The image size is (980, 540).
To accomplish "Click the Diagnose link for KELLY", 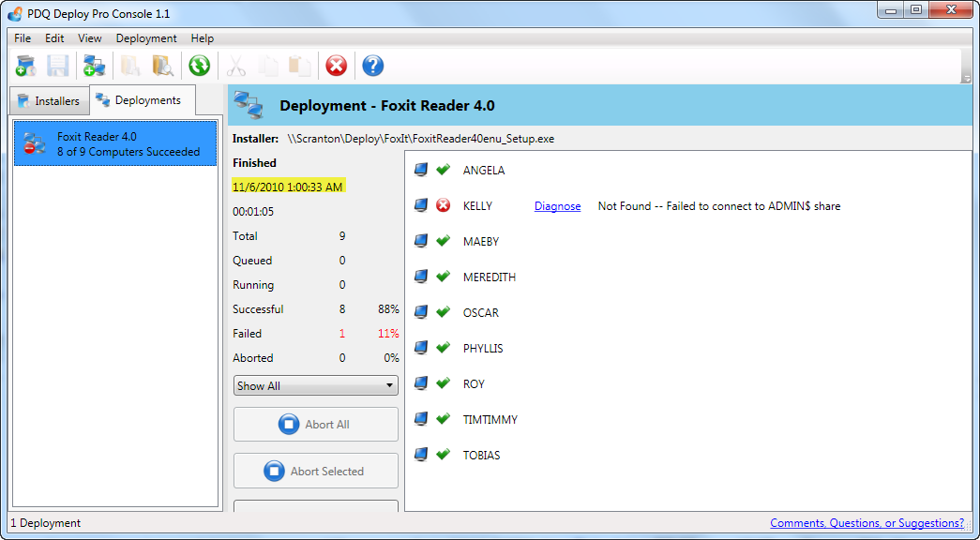I will (x=557, y=206).
